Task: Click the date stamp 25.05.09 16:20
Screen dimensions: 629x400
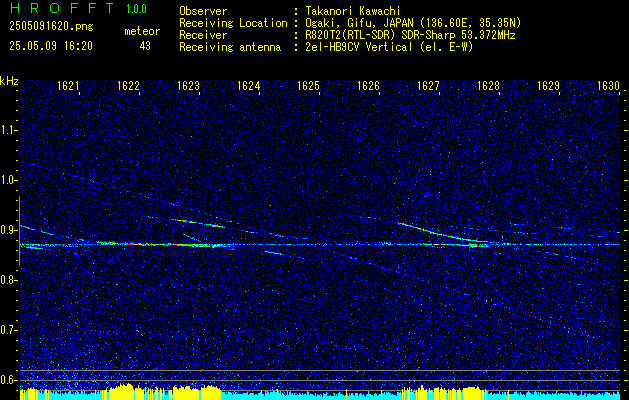Action: (51, 46)
